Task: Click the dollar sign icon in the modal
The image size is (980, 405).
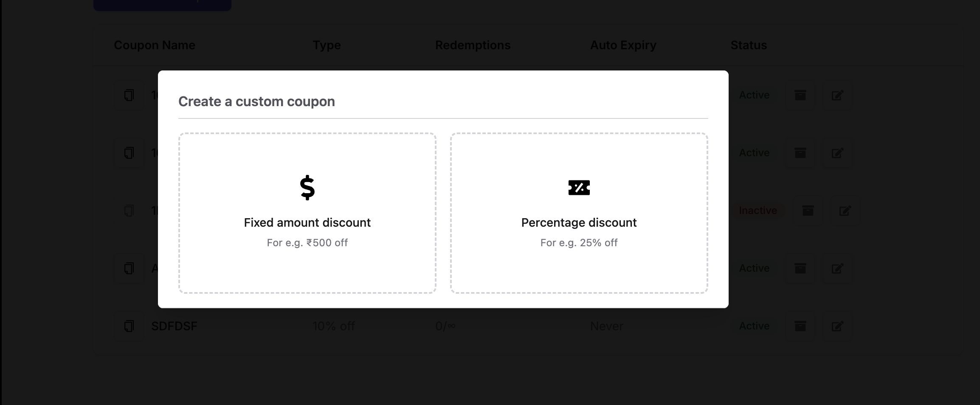Action: (307, 188)
